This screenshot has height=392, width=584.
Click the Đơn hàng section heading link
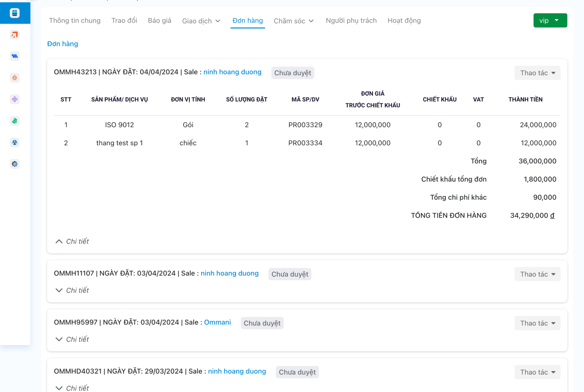click(x=62, y=44)
